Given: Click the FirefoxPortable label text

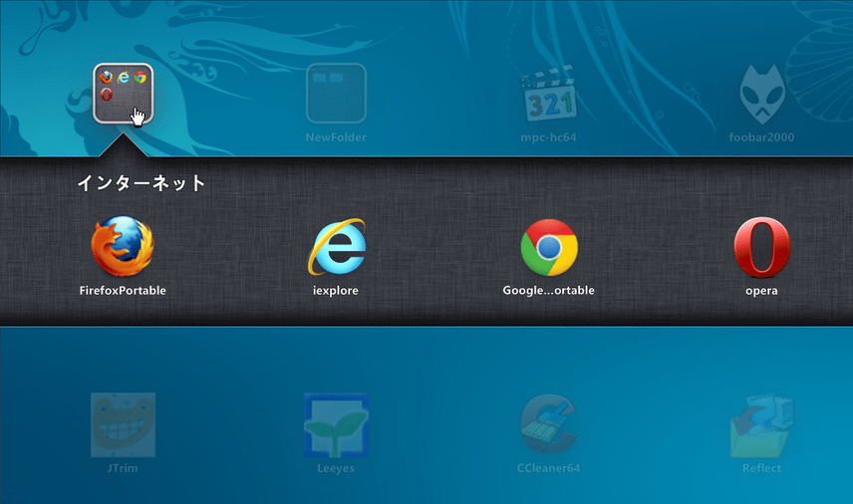Looking at the screenshot, I should (123, 290).
